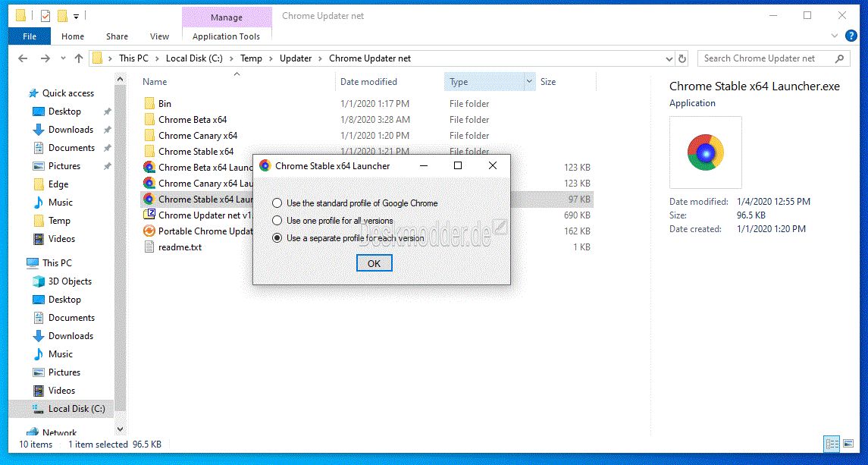
Task: Click the Properties checkmark icon in title bar
Action: 45,16
